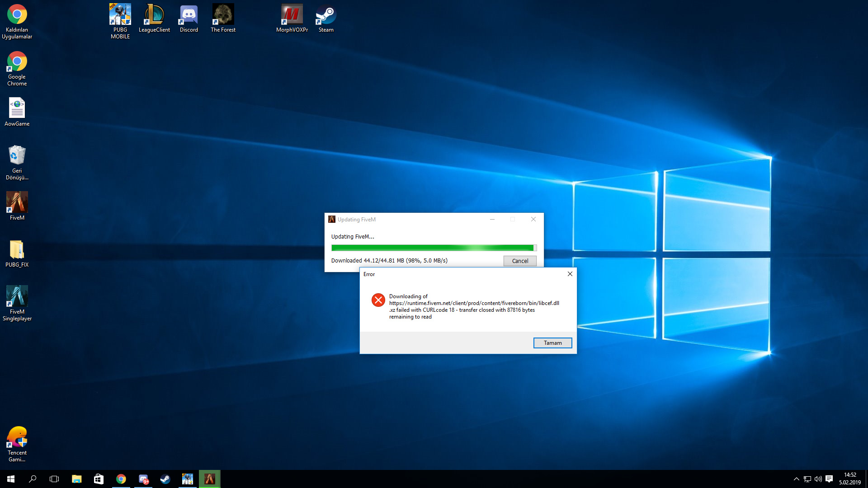Open File Explorer from taskbar
Viewport: 868px width, 488px height.
(x=76, y=479)
